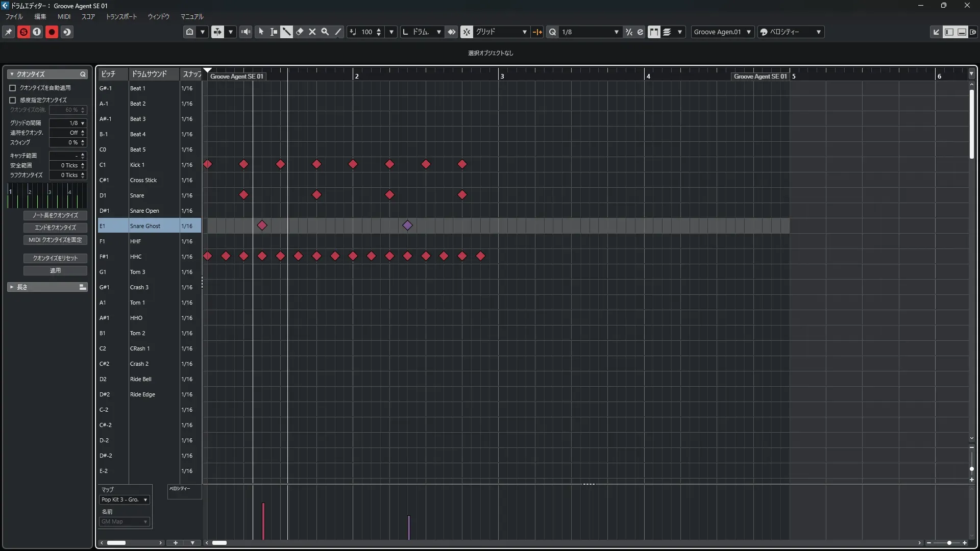The image size is (980, 551).
Task: Toggle the Snap on/off button
Action: [x=467, y=32]
